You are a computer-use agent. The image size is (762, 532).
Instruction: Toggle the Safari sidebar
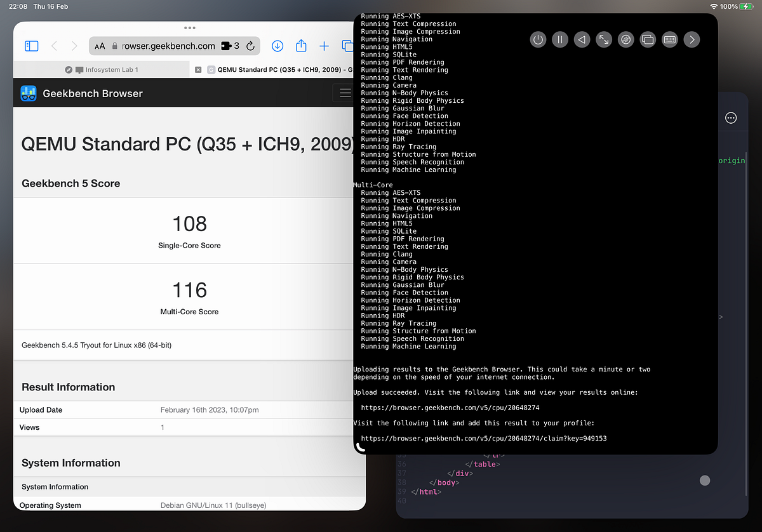pyautogui.click(x=31, y=46)
